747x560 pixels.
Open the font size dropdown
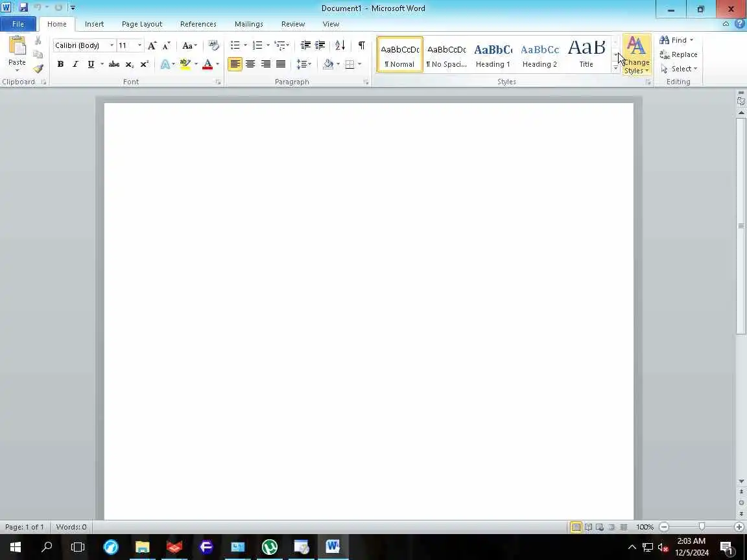click(x=139, y=45)
